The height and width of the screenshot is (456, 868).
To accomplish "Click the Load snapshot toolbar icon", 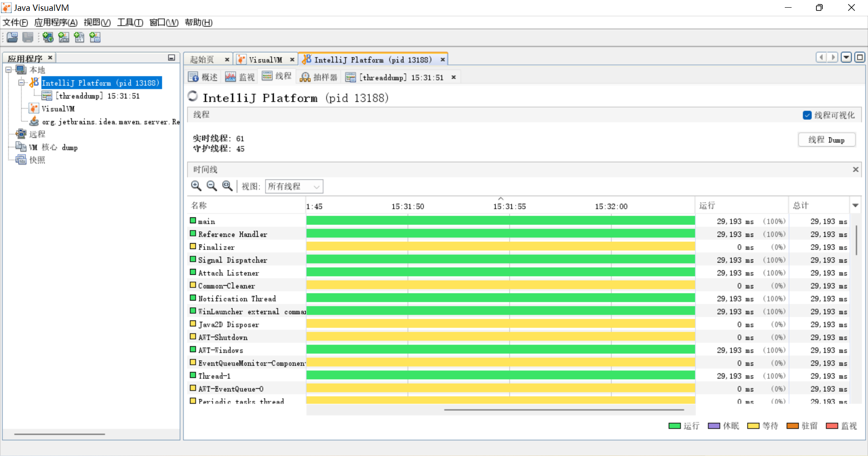I will pos(12,38).
